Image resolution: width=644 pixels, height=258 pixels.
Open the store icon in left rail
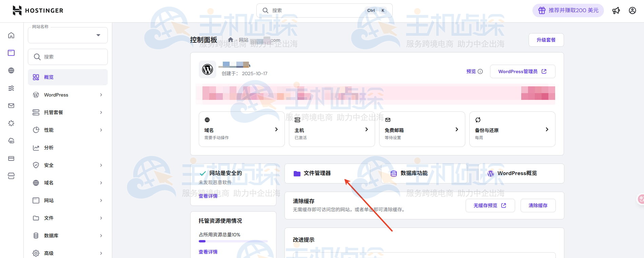point(11,176)
